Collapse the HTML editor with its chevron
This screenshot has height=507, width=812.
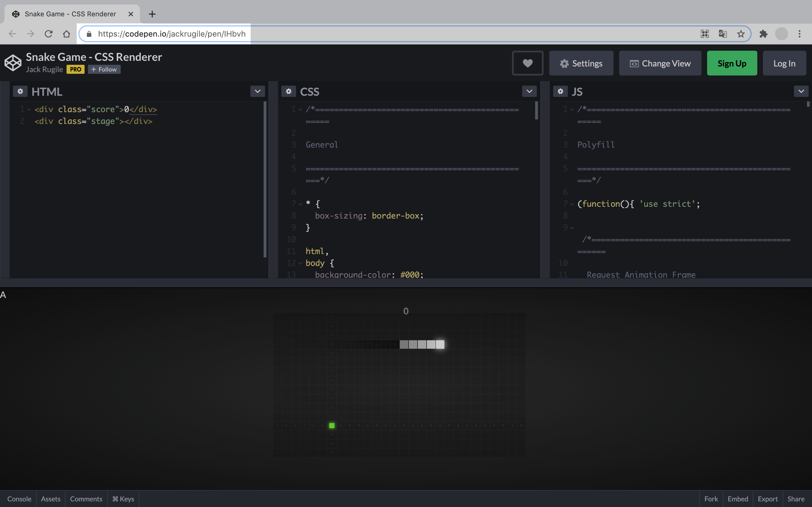click(257, 91)
